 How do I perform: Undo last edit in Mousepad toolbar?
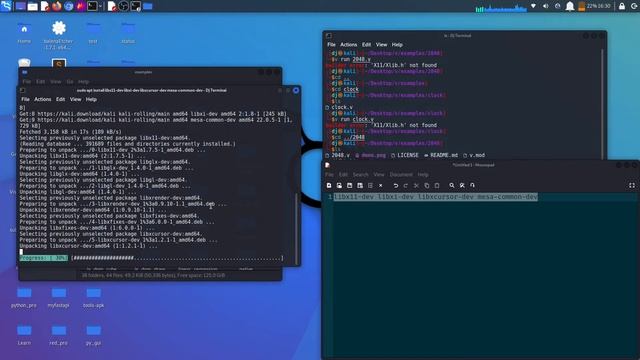point(396,185)
